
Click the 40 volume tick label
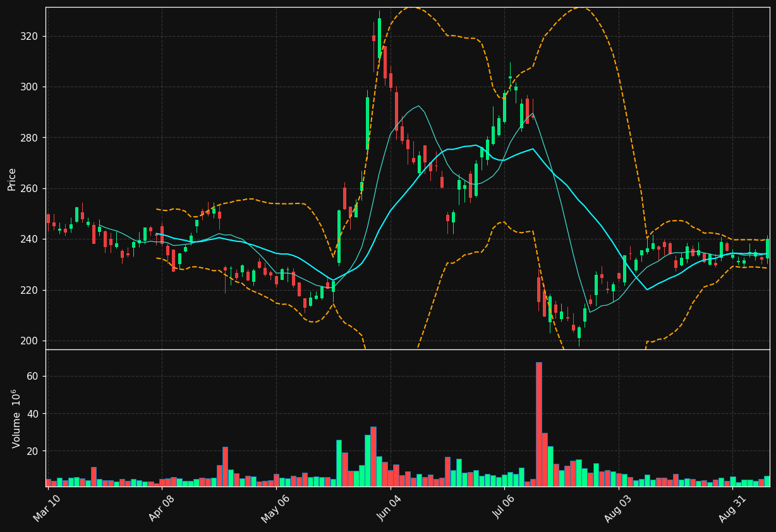[x=32, y=414]
